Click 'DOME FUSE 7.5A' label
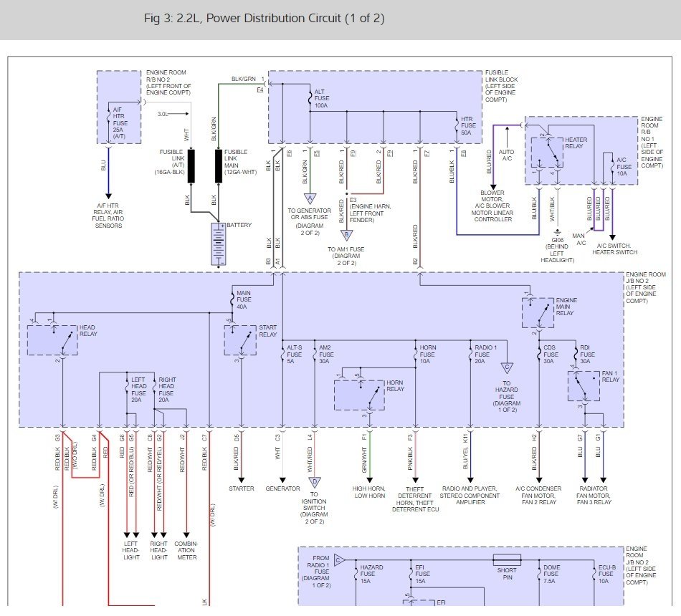Image resolution: width=681 pixels, height=616 pixels. 551,574
